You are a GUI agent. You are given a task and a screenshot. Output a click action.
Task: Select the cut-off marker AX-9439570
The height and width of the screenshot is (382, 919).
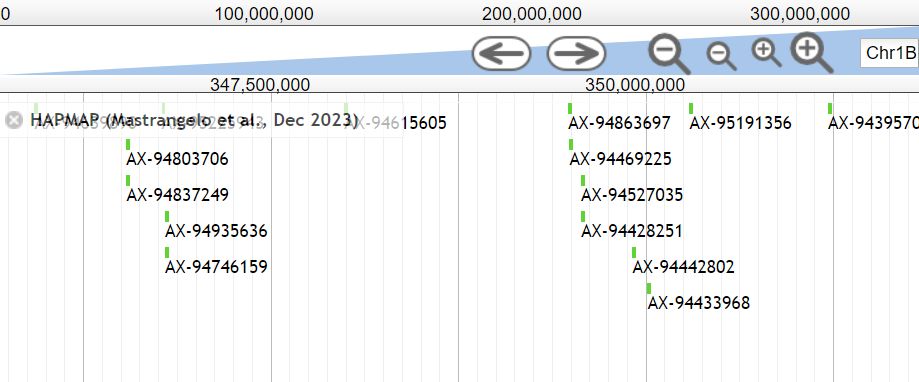pos(873,123)
